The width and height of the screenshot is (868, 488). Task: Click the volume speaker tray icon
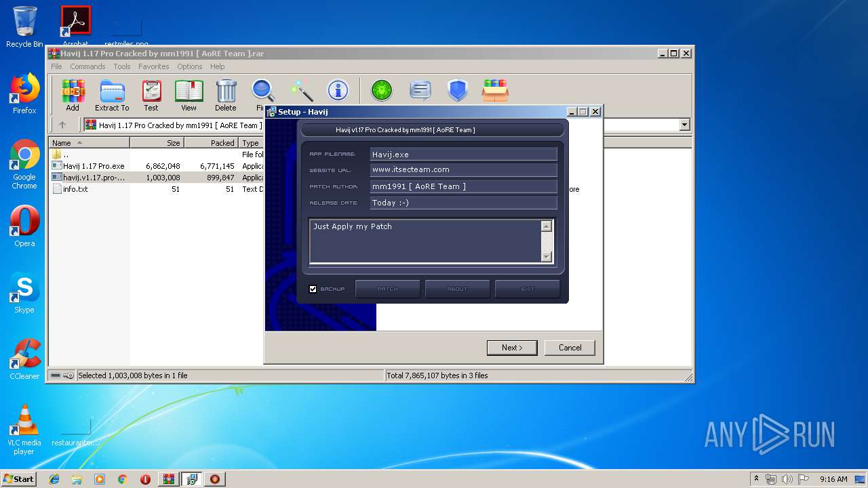785,479
